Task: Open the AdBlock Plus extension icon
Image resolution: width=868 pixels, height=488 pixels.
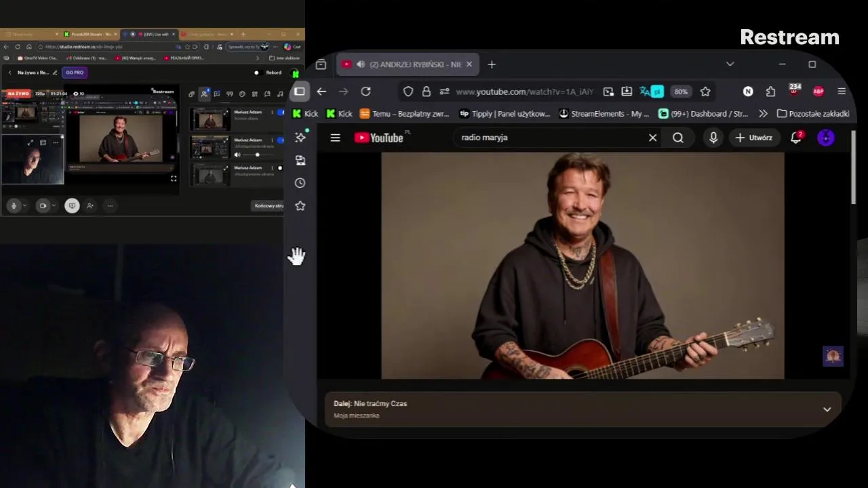Action: click(x=818, y=91)
